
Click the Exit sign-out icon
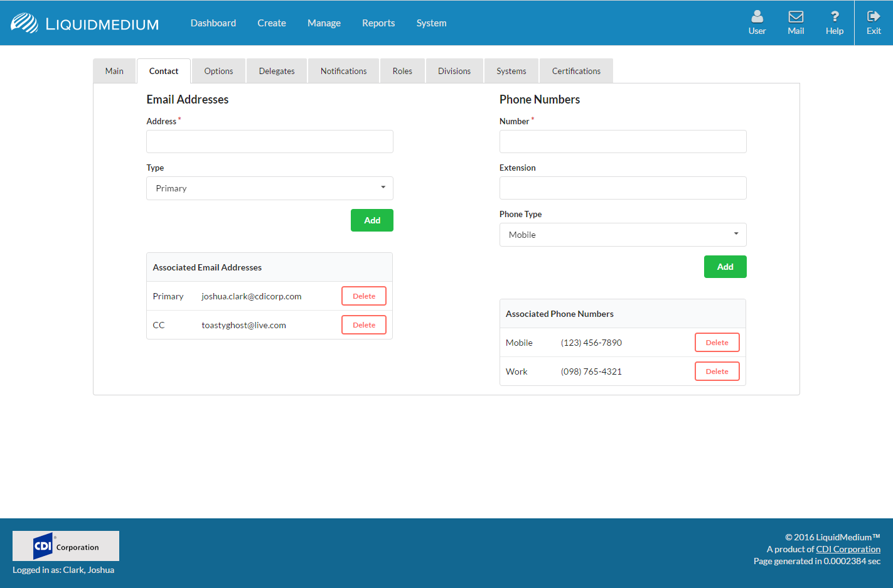[874, 18]
